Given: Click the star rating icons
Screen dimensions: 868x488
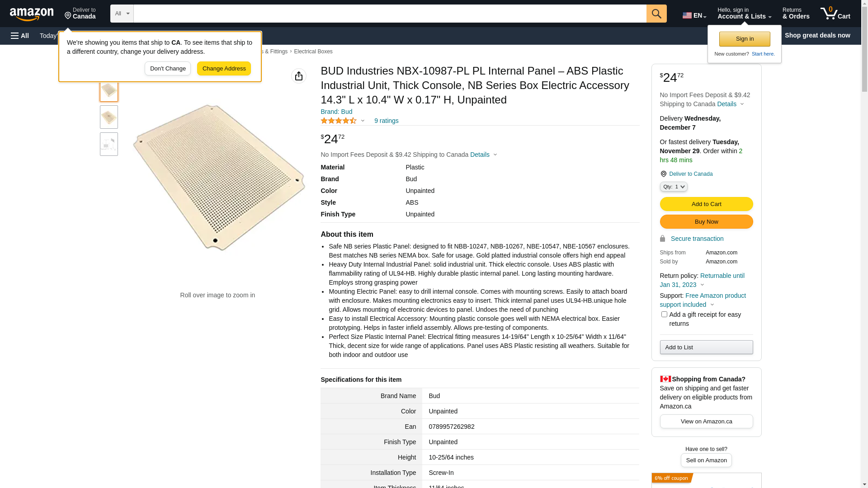Looking at the screenshot, I should pos(339,121).
